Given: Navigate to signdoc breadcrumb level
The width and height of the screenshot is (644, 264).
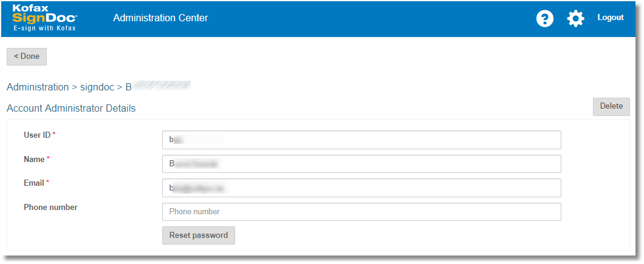Looking at the screenshot, I should pos(97,87).
